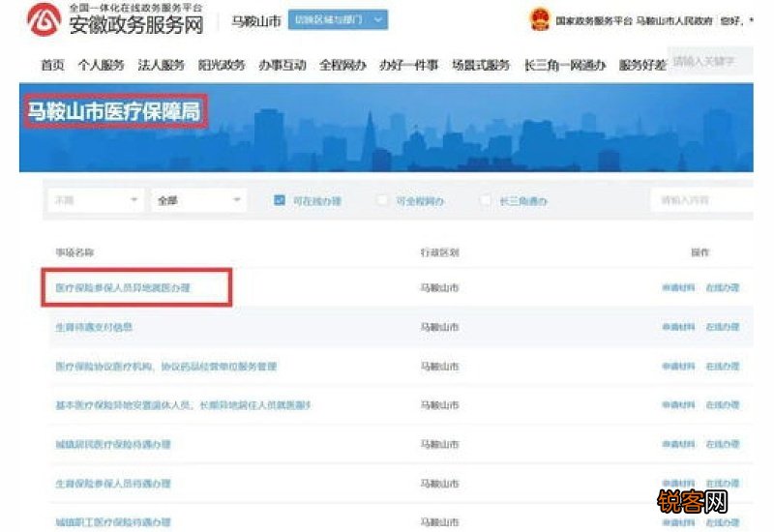Click the national emblem icon
The image size is (774, 532).
point(540,19)
